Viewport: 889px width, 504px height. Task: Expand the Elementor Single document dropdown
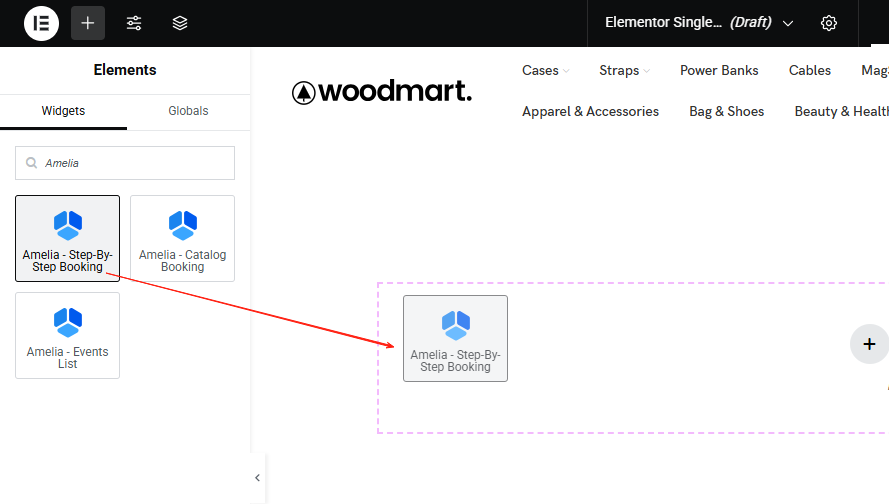click(788, 23)
